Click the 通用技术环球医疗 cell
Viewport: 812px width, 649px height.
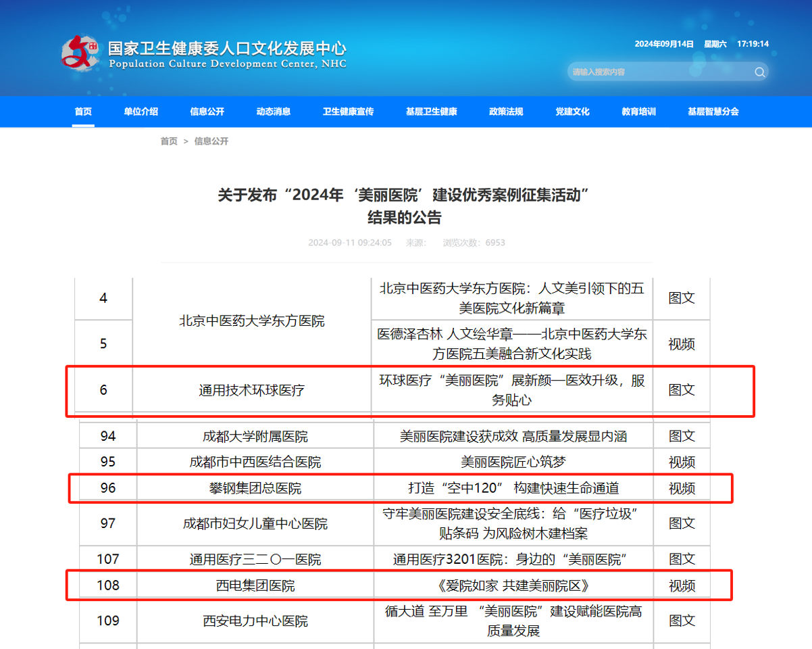coord(251,389)
